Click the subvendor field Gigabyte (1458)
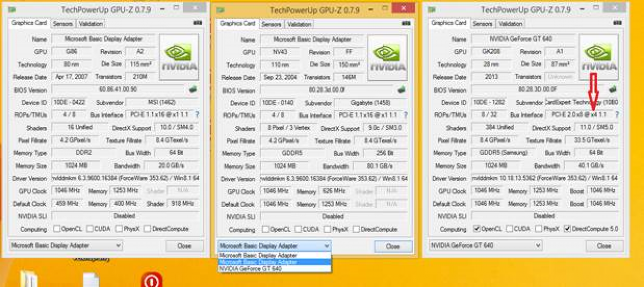Viewport: 644px width, 287px height. click(369, 103)
